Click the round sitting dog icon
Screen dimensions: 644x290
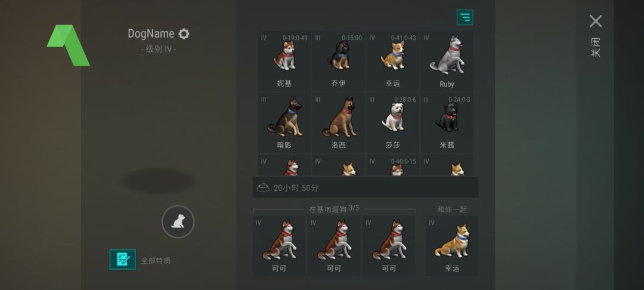pyautogui.click(x=178, y=222)
